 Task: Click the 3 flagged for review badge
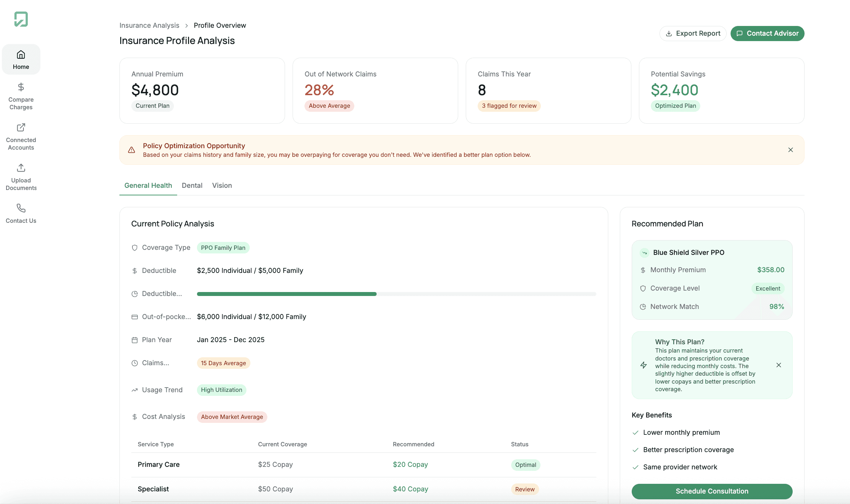point(509,106)
